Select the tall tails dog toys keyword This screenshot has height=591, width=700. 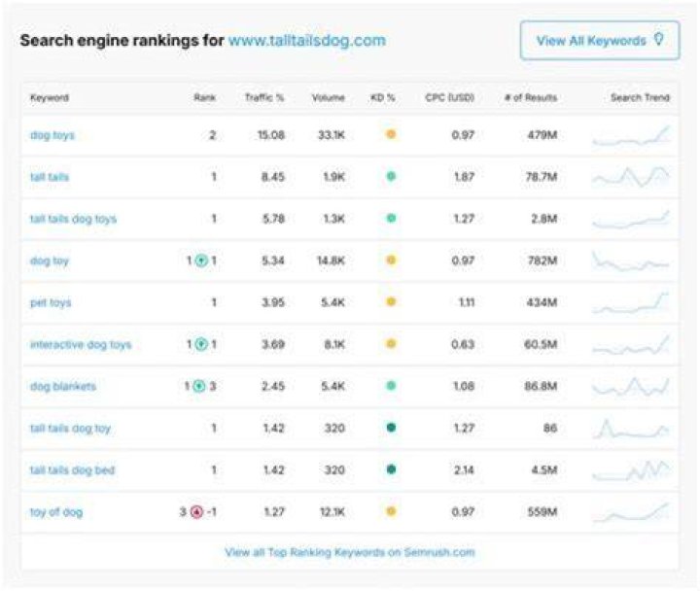coord(73,219)
